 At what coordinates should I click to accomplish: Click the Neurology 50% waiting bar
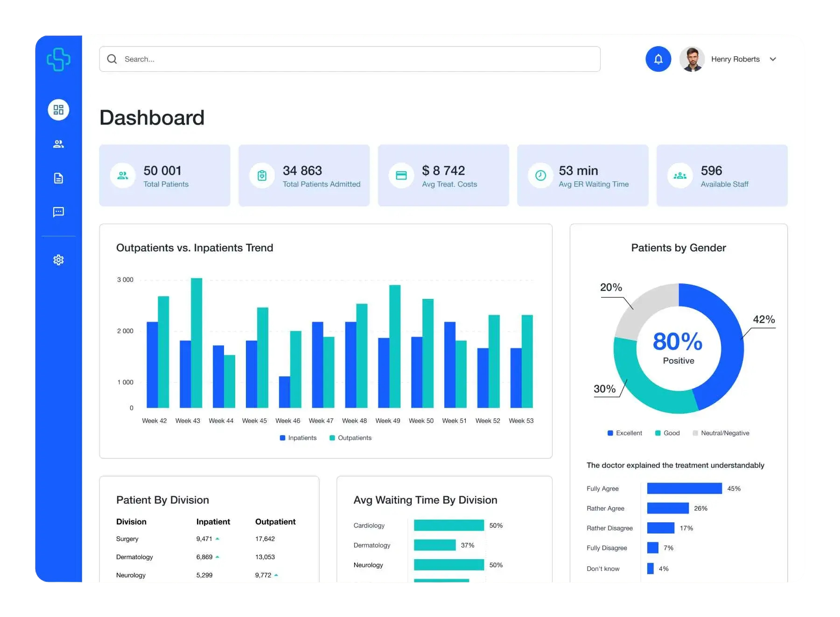[x=449, y=565]
